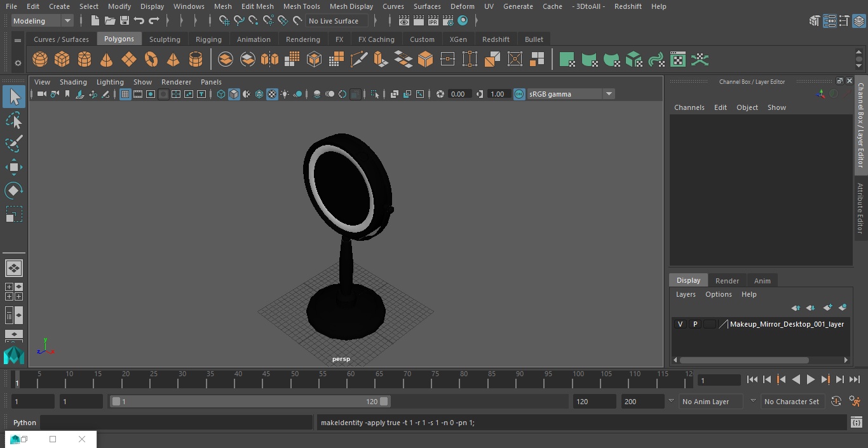Image resolution: width=868 pixels, height=448 pixels.
Task: Toggle use all lights in viewport
Action: (285, 94)
